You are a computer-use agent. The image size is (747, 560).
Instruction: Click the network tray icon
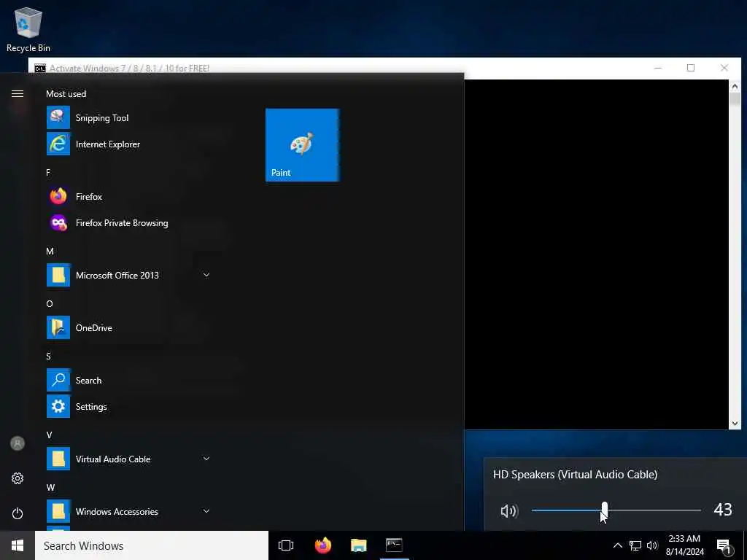pos(635,545)
